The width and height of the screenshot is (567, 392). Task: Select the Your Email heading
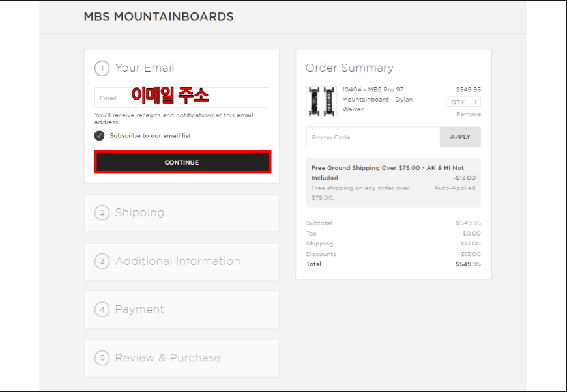(145, 68)
